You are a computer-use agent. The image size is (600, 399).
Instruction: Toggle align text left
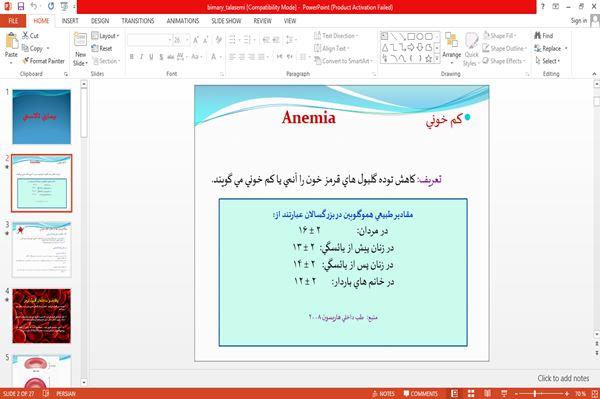coord(232,57)
